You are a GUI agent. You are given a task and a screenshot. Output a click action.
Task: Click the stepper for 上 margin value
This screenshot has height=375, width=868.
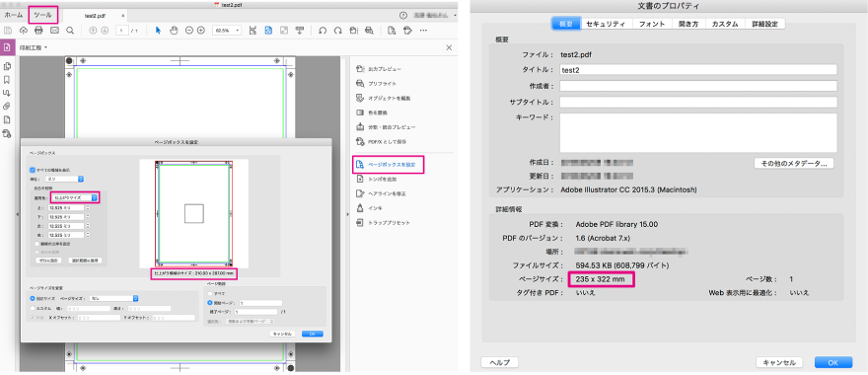click(88, 207)
